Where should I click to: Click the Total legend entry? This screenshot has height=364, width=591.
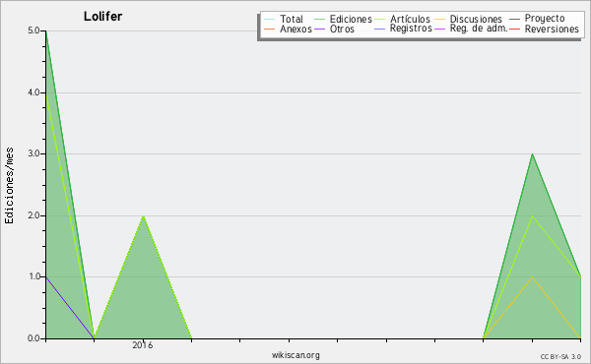click(284, 19)
